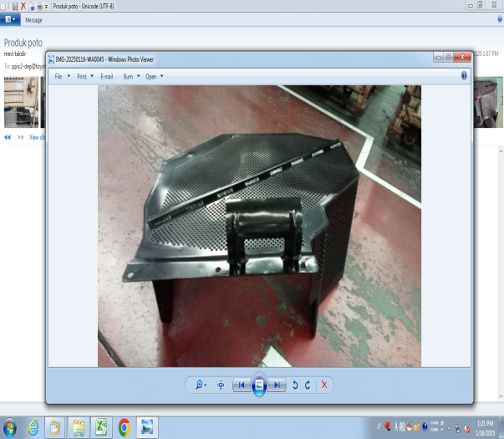The height and width of the screenshot is (439, 504).
Task: Click the sender name mevi takdir
Action: [x=15, y=54]
